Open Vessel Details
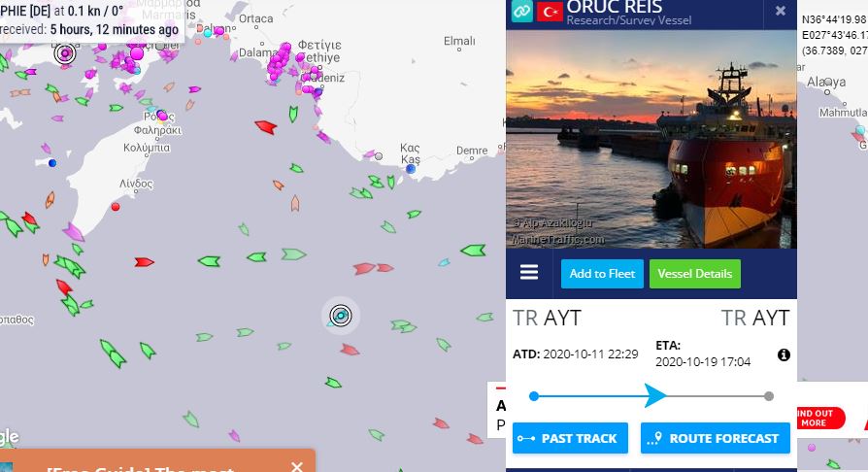Image resolution: width=868 pixels, height=472 pixels. (695, 274)
